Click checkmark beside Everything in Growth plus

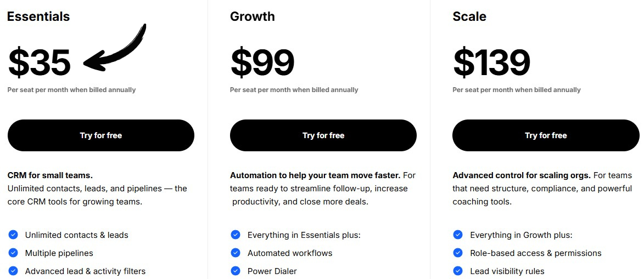tap(458, 235)
